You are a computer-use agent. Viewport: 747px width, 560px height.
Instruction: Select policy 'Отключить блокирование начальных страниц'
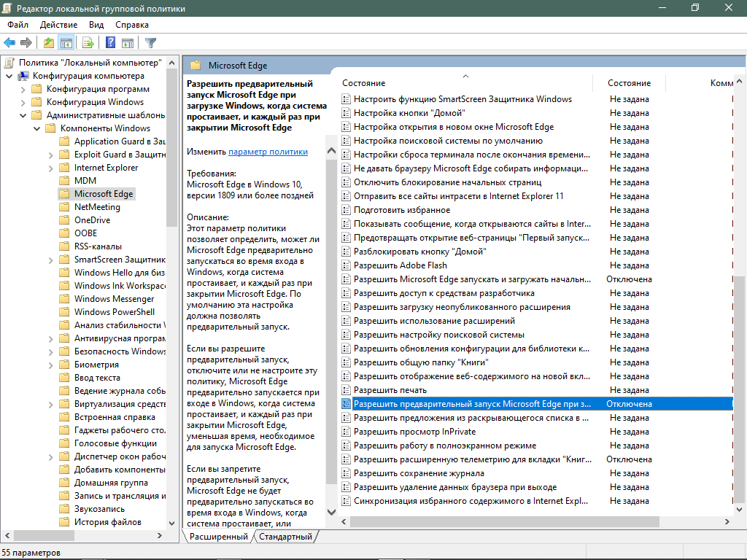(x=447, y=182)
